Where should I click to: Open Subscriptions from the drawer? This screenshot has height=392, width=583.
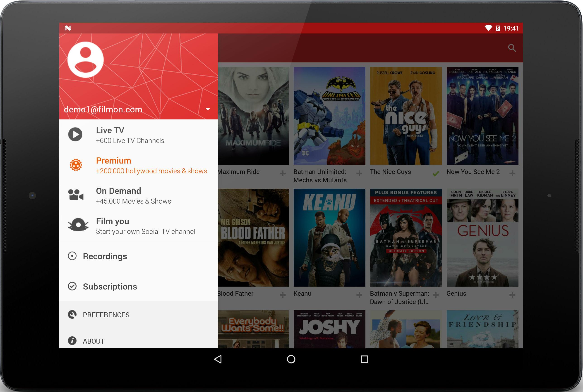point(110,287)
